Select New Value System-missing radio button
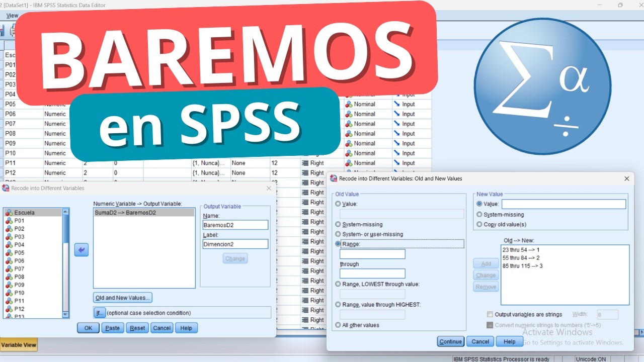The width and height of the screenshot is (644, 362). 479,215
